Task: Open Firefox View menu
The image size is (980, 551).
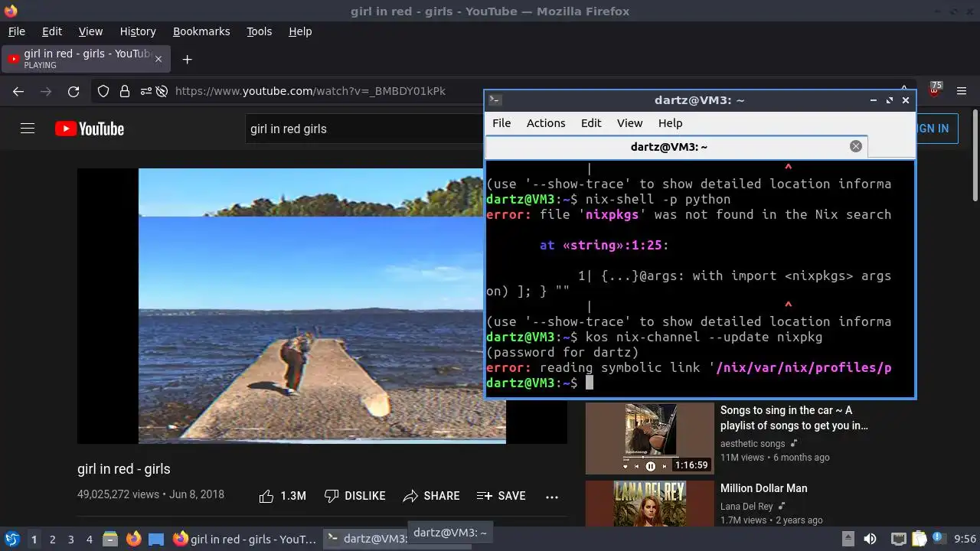Action: [90, 31]
